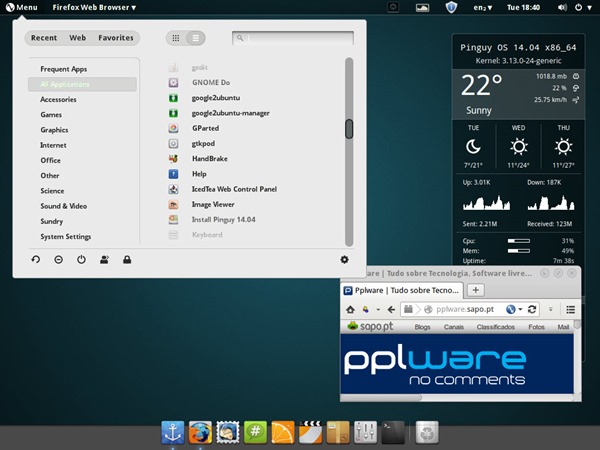Open the Menu button in top panel
This screenshot has width=600, height=450.
click(x=21, y=7)
